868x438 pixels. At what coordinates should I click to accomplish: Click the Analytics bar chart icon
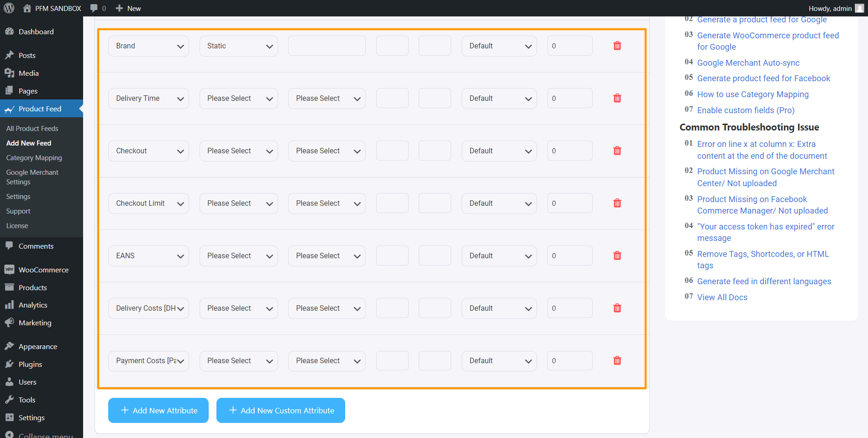tap(9, 305)
